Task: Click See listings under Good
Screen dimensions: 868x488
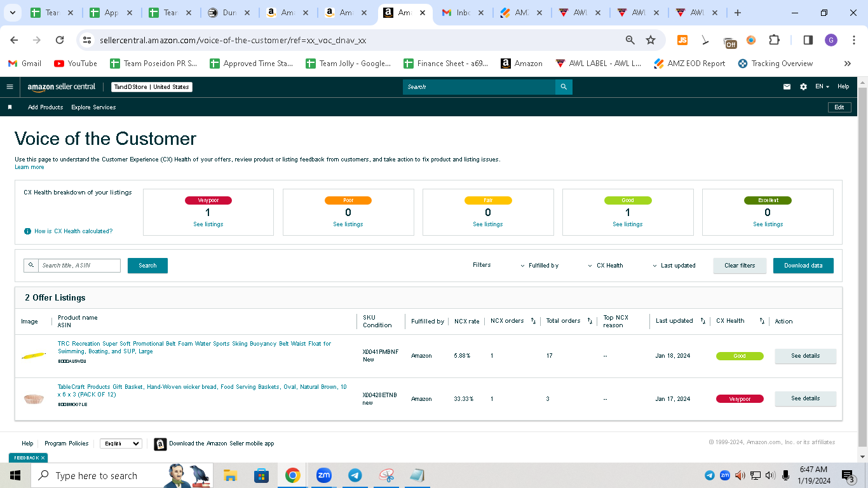Action: click(x=628, y=224)
